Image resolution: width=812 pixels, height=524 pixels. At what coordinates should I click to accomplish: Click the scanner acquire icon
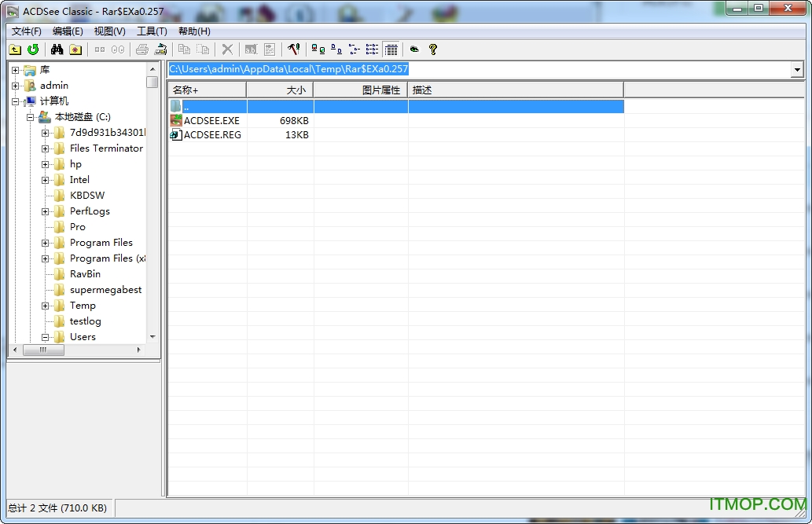[x=161, y=49]
